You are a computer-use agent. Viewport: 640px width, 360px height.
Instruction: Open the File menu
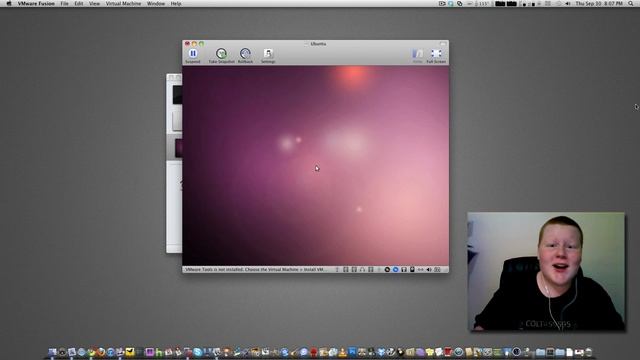coord(64,4)
